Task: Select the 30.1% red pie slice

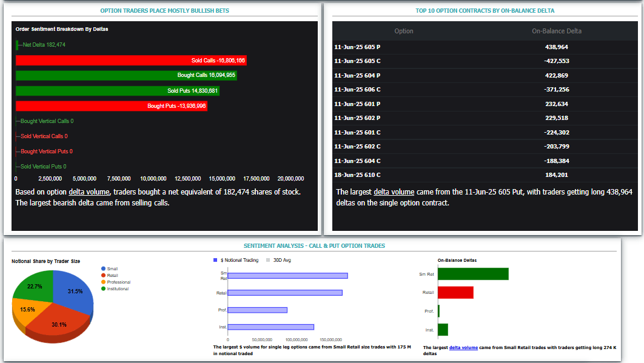Action: [x=58, y=324]
